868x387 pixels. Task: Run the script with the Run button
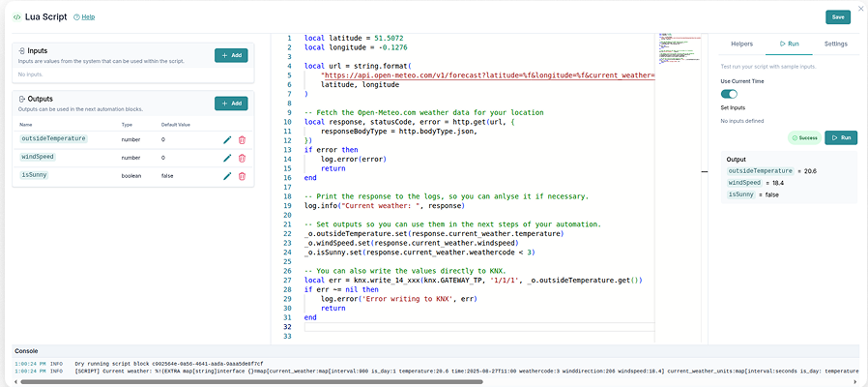pyautogui.click(x=841, y=137)
